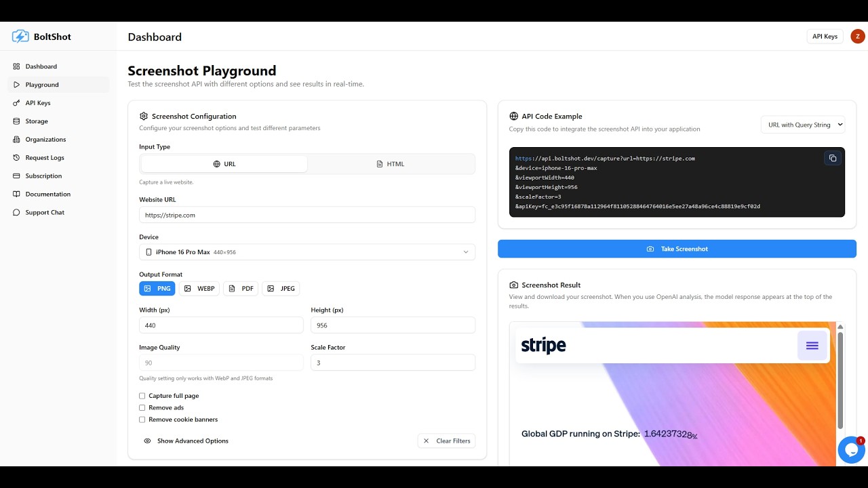Click the camera icon beside Screenshot Result

[514, 285]
